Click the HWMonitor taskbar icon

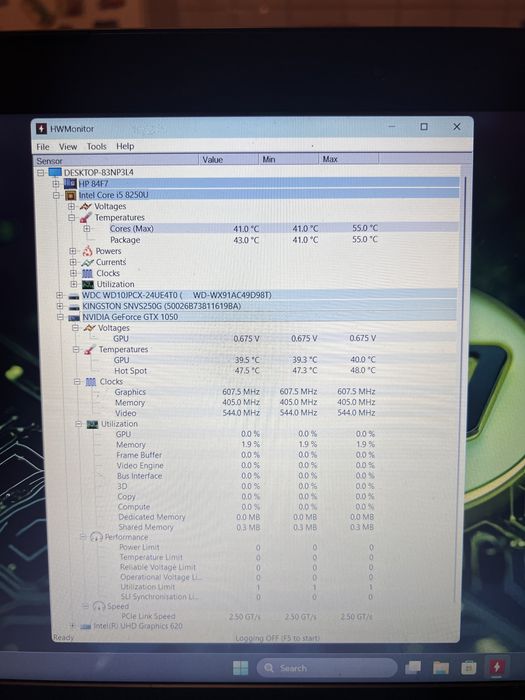[496, 668]
